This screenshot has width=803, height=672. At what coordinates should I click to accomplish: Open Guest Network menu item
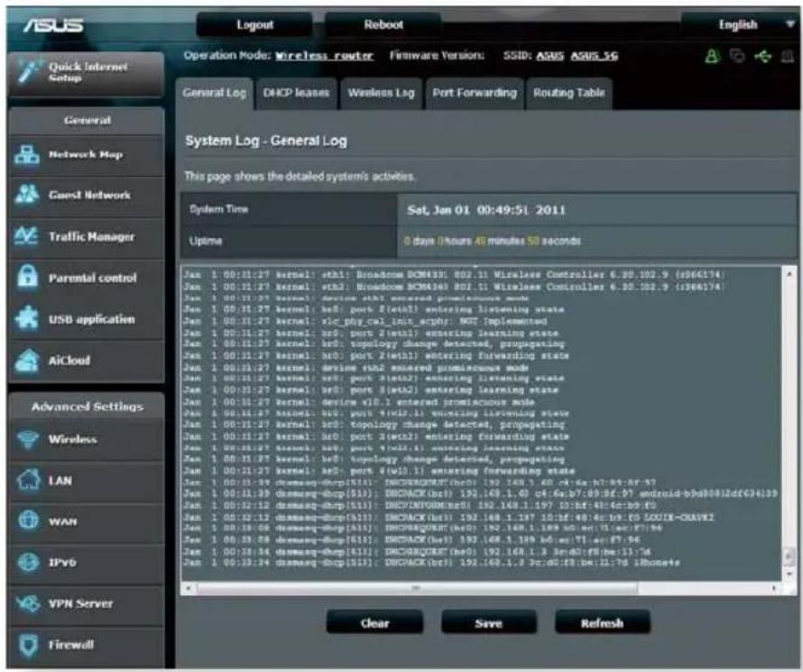point(87,196)
